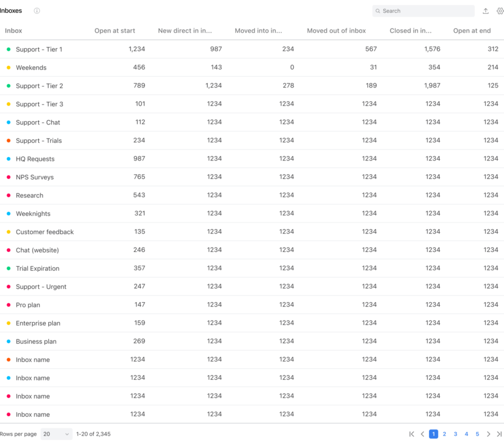Select page 5 in pagination

pyautogui.click(x=477, y=434)
